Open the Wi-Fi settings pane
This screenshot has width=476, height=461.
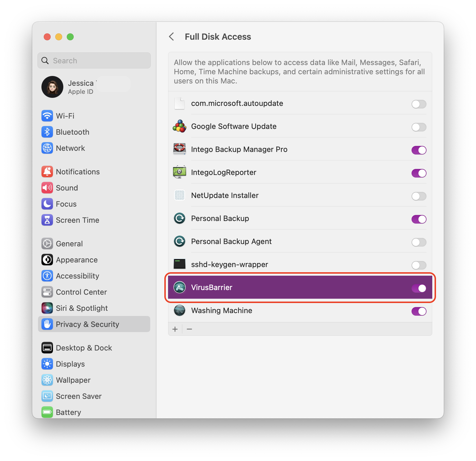[94, 116]
